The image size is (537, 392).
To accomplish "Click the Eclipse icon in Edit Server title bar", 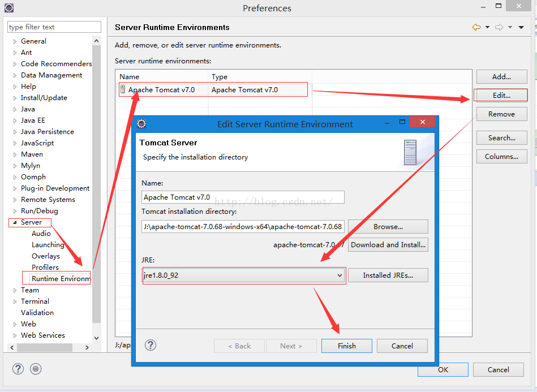I will 141,123.
